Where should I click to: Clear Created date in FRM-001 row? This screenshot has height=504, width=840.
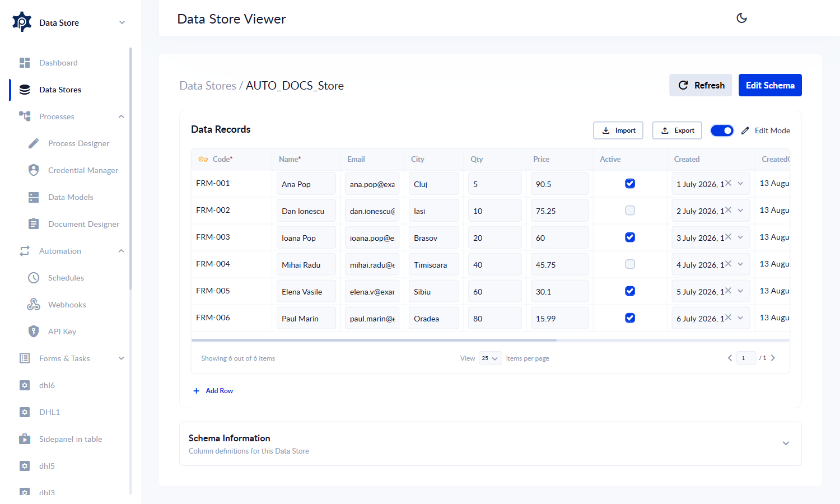728,183
